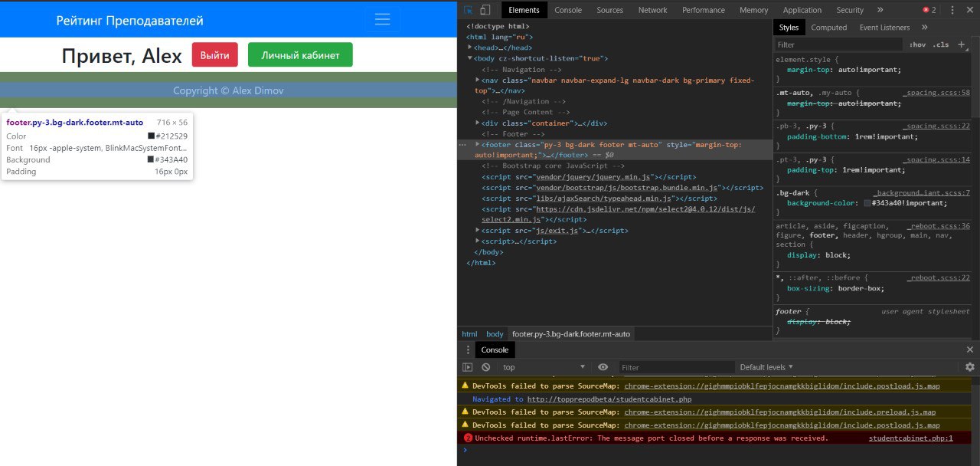Click red error icon beside Unchecked runtime.lastError
This screenshot has height=466, width=980.
click(x=469, y=438)
